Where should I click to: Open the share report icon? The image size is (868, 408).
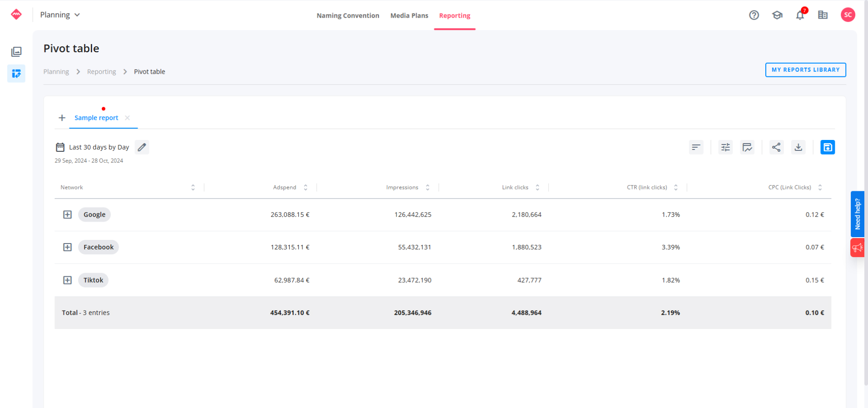click(x=776, y=147)
